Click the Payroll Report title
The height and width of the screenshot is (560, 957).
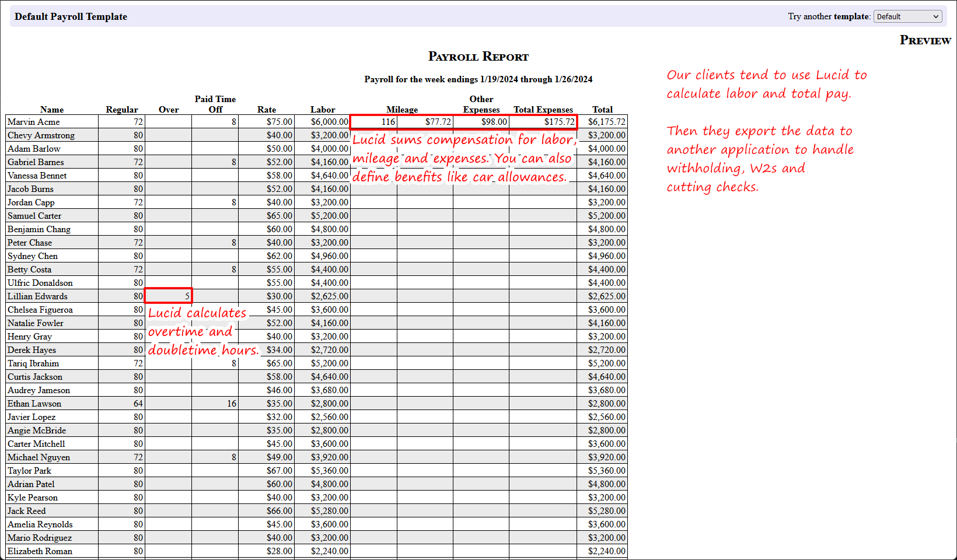point(478,57)
